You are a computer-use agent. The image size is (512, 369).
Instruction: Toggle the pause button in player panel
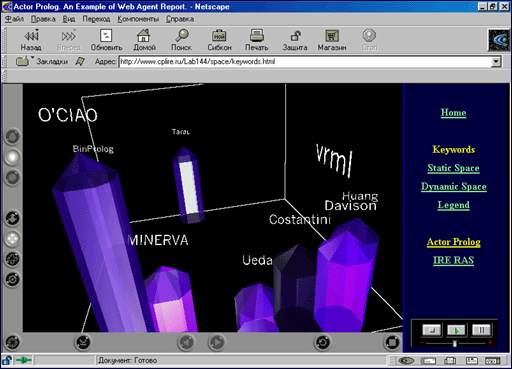pos(481,330)
